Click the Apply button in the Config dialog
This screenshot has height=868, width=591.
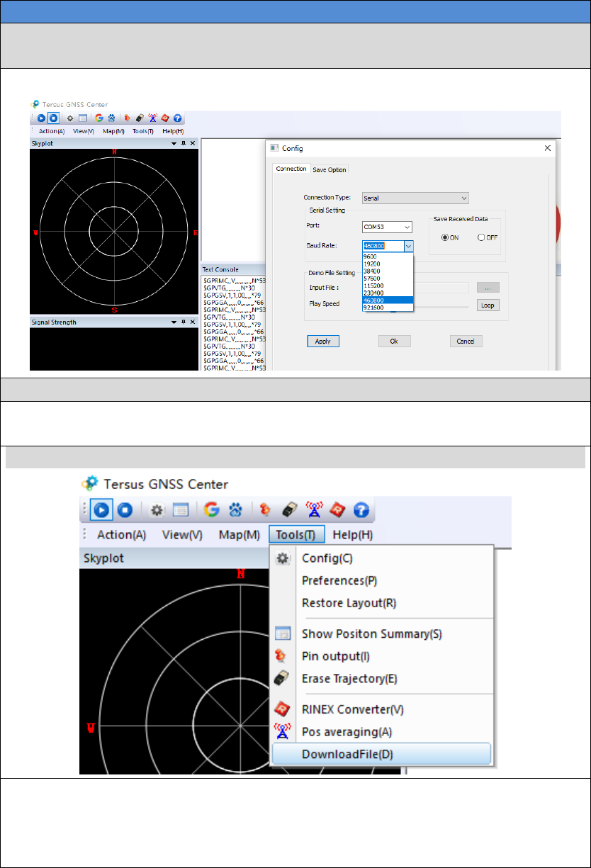coord(323,341)
